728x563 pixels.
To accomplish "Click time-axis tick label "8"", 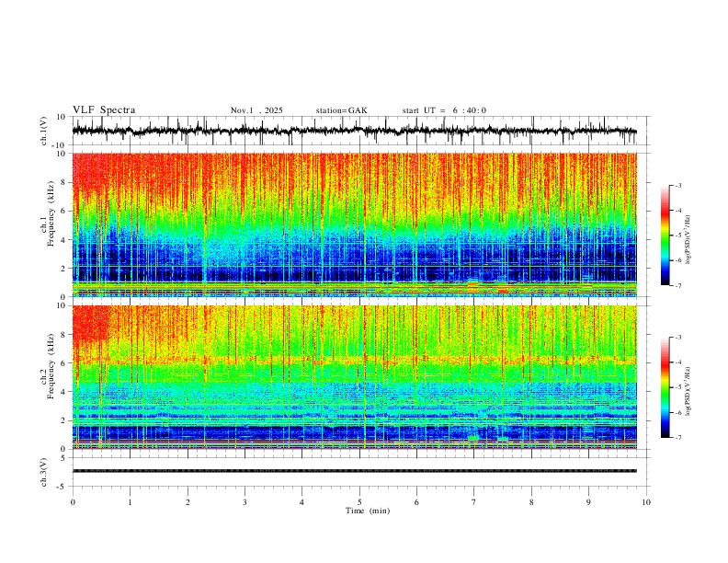I will tap(531, 502).
